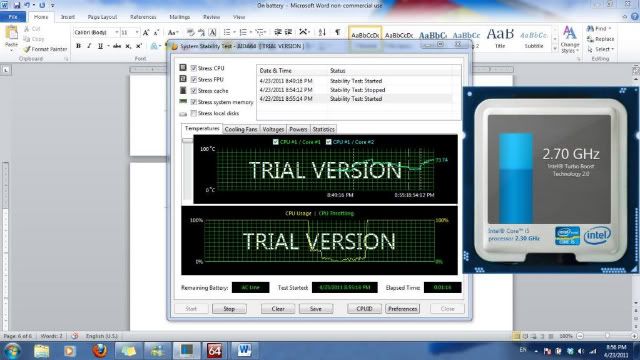Click the Paste clipboard icon
Screen dimensions: 640x360
[11, 37]
